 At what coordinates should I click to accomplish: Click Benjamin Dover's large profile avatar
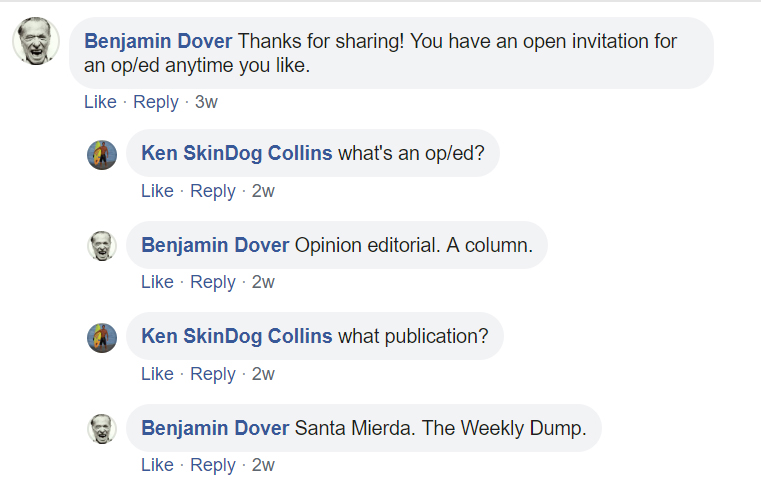click(x=35, y=42)
